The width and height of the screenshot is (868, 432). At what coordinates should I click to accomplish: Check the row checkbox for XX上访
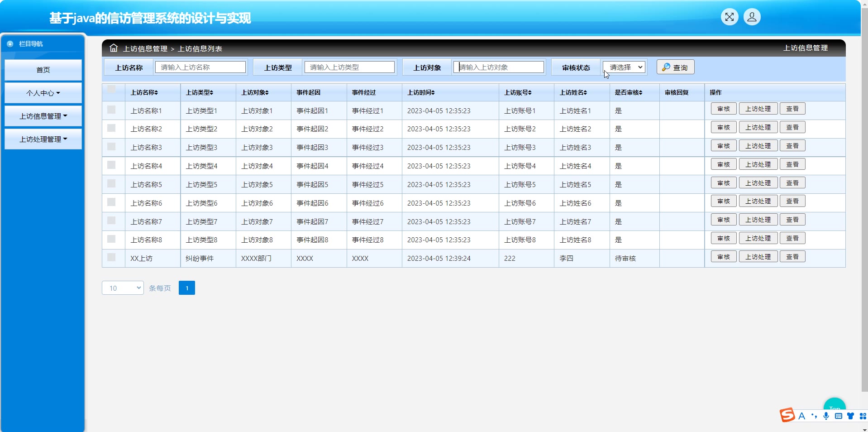tap(111, 257)
